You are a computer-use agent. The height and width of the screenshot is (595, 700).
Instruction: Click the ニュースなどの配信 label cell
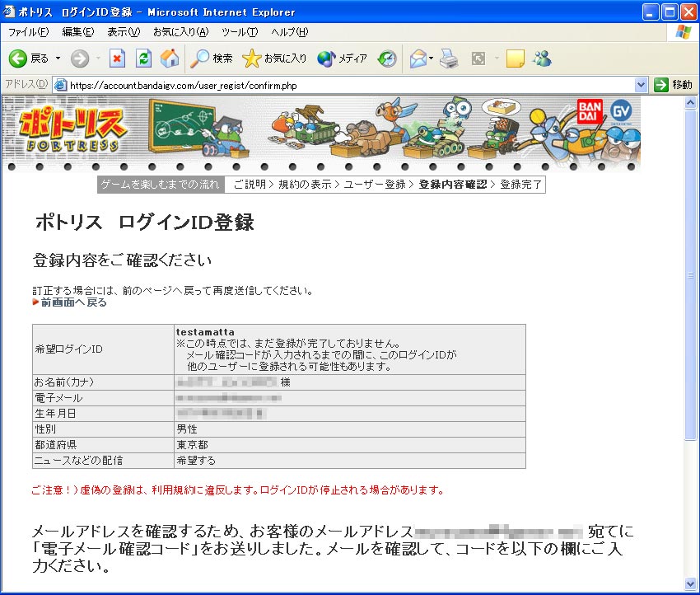point(103,461)
